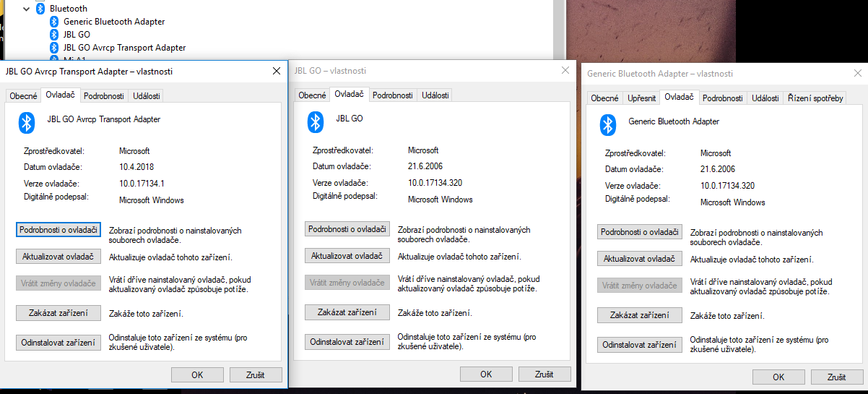Select JBL GO Avrcp Transport Adapter tree item

[x=124, y=48]
